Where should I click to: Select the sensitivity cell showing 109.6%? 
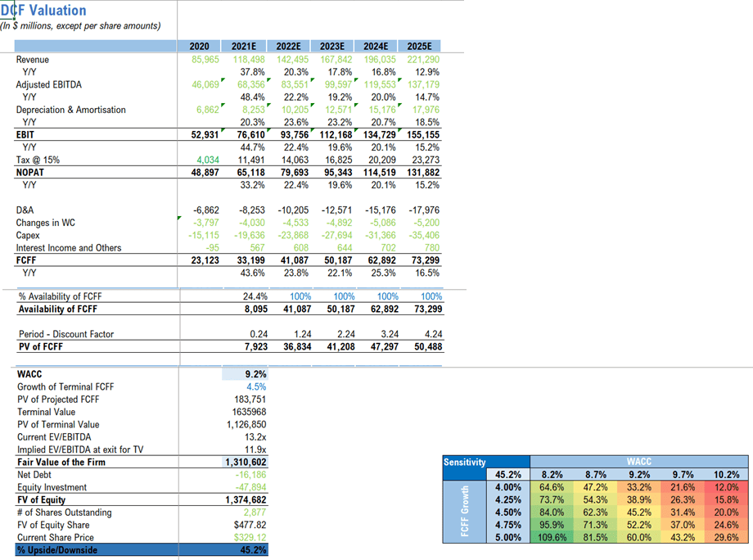point(552,537)
